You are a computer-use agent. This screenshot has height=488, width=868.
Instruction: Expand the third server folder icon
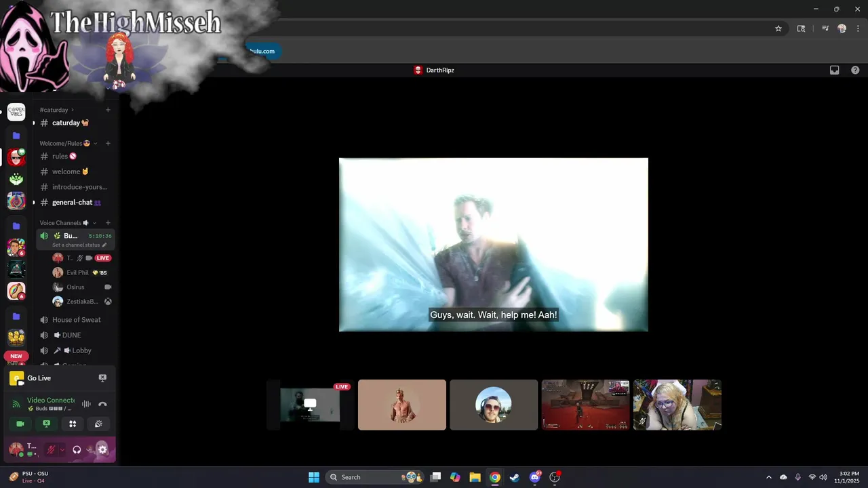[x=16, y=316]
